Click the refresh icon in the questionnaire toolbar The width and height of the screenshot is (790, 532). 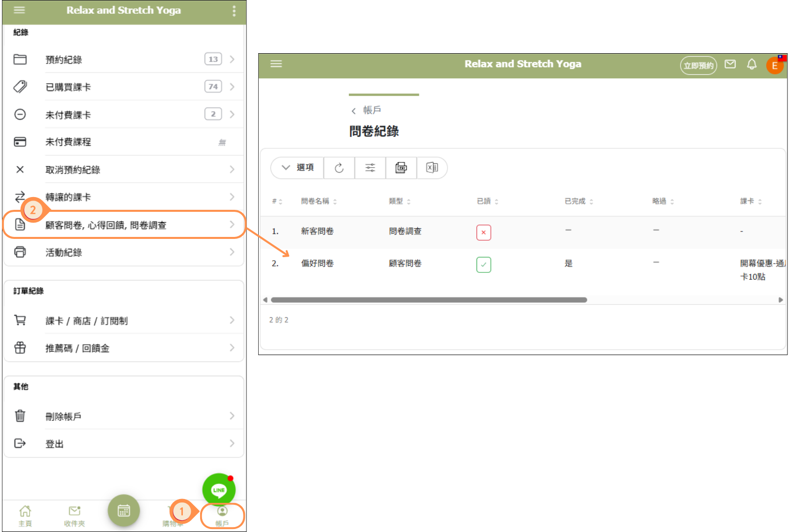[339, 168]
